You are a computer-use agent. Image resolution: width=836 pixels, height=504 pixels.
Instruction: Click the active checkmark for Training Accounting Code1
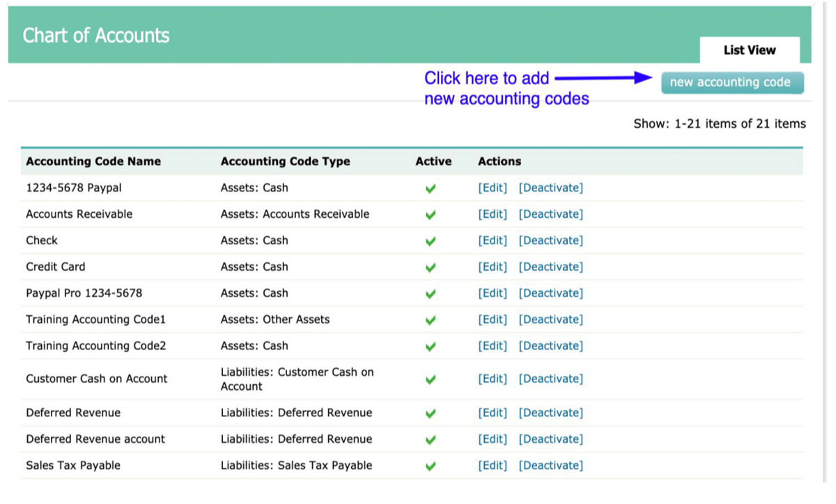(431, 320)
